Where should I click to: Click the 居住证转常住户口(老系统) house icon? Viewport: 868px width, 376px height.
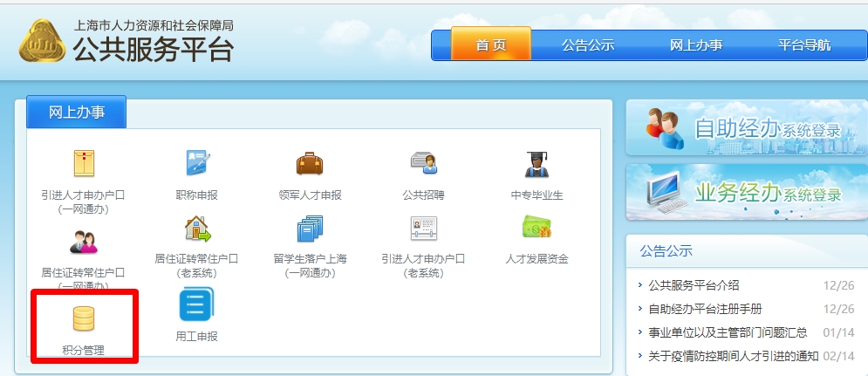point(197,229)
